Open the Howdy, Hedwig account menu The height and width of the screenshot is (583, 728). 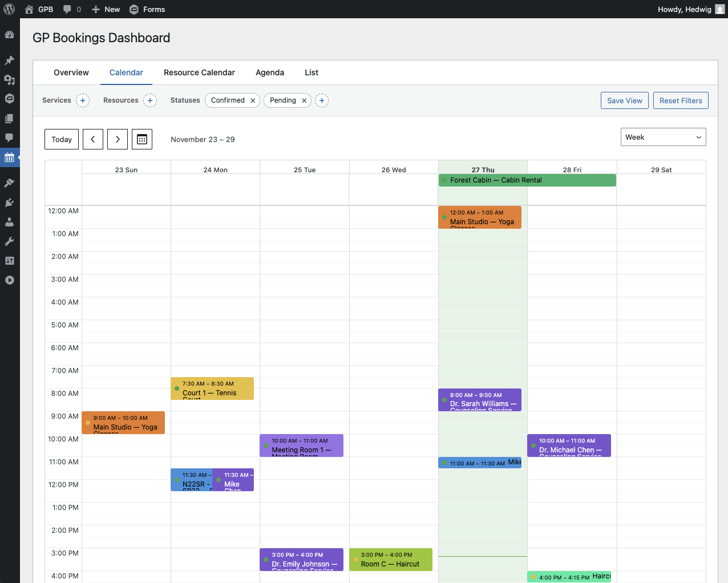tap(690, 9)
